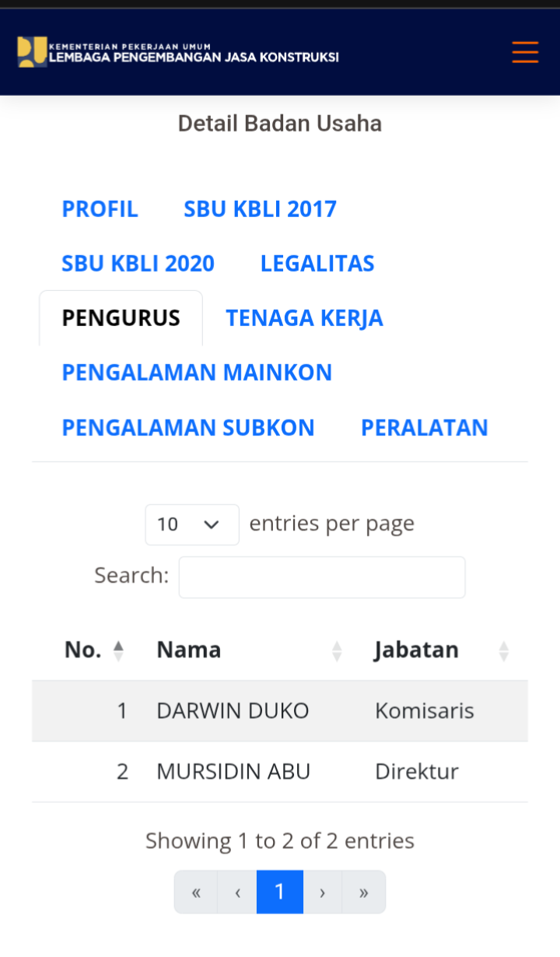The height and width of the screenshot is (957, 560).
Task: Open the LEGALITAS tab
Action: pos(317,264)
